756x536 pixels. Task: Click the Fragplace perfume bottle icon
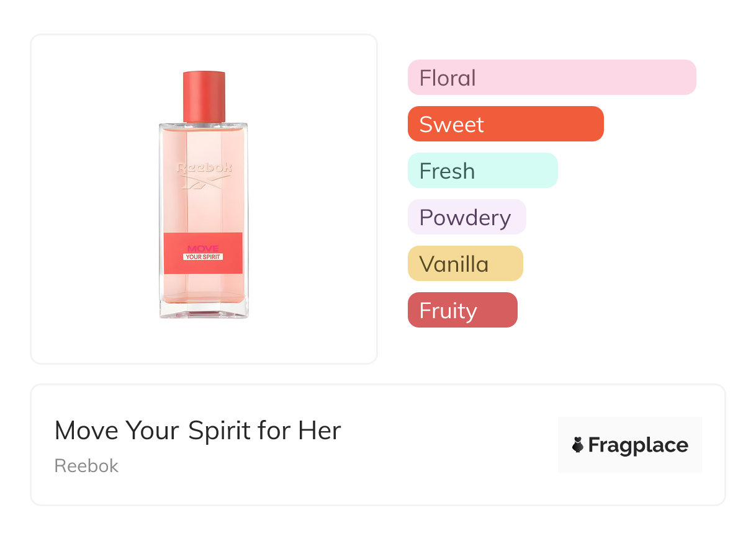pos(578,445)
